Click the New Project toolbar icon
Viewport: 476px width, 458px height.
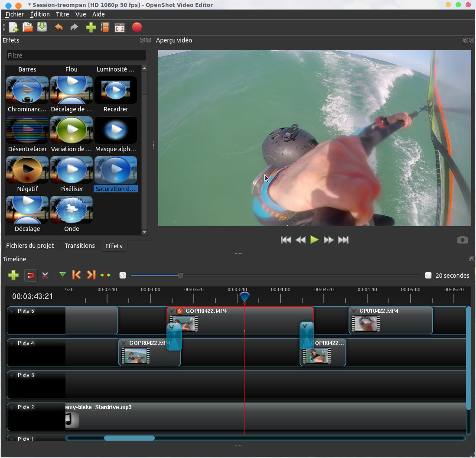[x=13, y=28]
